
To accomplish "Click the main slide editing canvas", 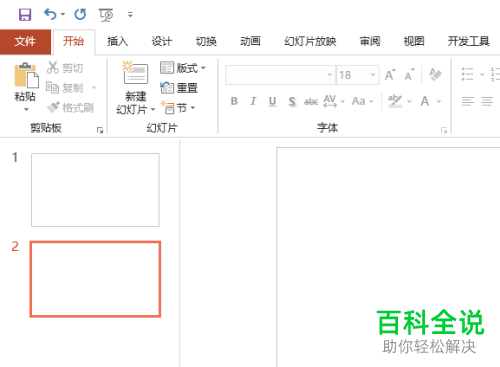I will click(388, 257).
